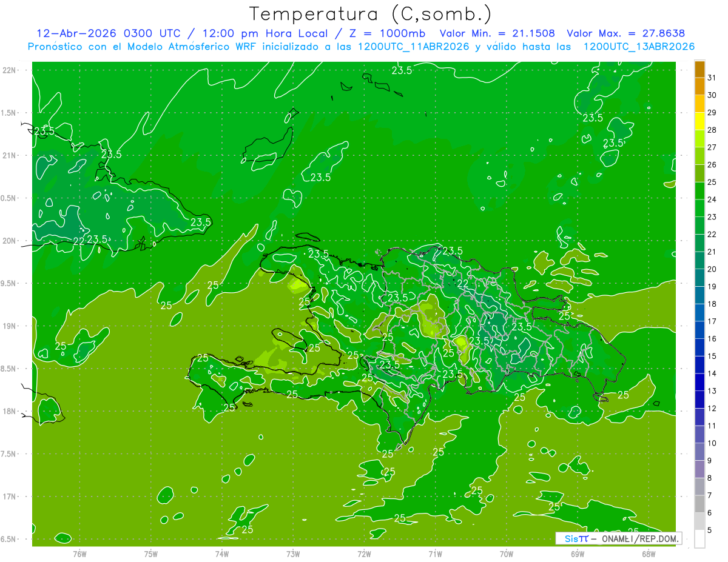Click the 20N latitude axis label
Viewport: 728px width, 562px height.
[x=10, y=241]
